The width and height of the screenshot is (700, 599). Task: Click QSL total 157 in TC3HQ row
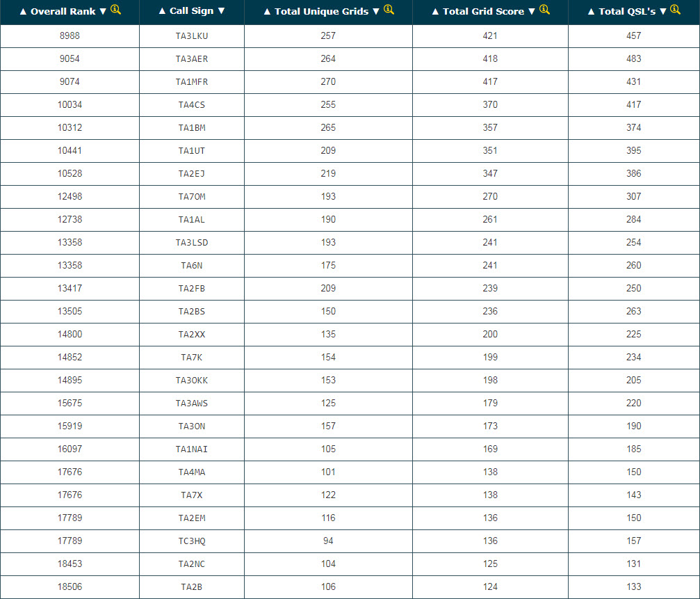(633, 541)
